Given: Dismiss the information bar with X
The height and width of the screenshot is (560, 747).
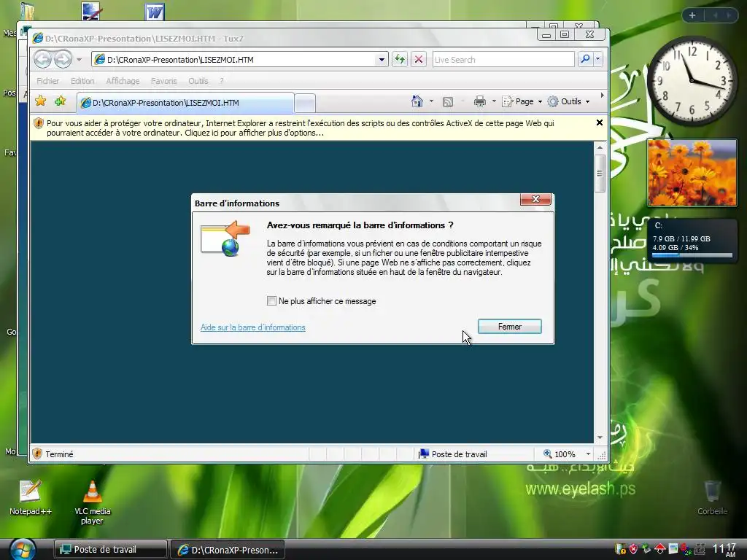Looking at the screenshot, I should (600, 122).
